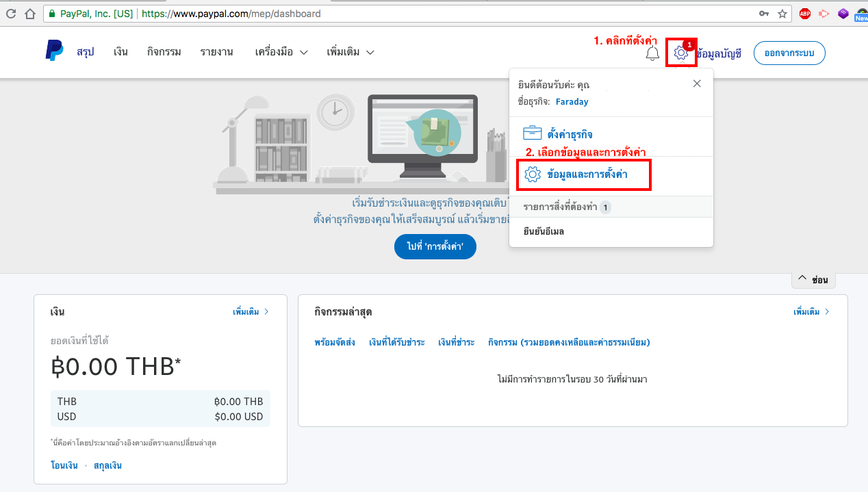The width and height of the screenshot is (868, 492).
Task: Bookmark page with star icon
Action: 782,14
